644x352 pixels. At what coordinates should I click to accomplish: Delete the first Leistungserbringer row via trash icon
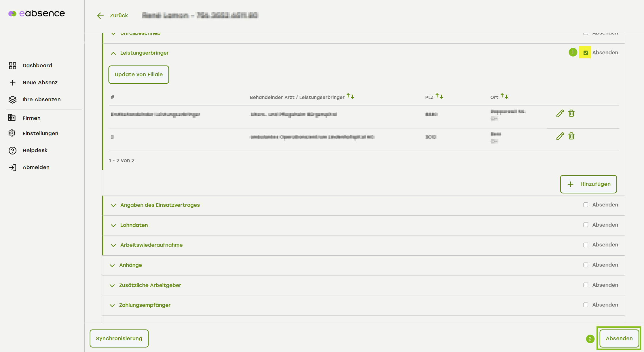tap(571, 113)
